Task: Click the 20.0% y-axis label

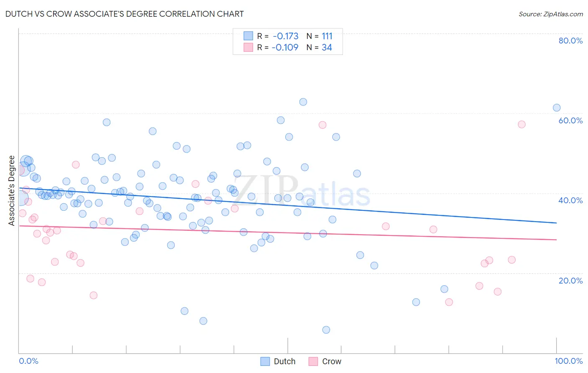Action: tap(570, 281)
